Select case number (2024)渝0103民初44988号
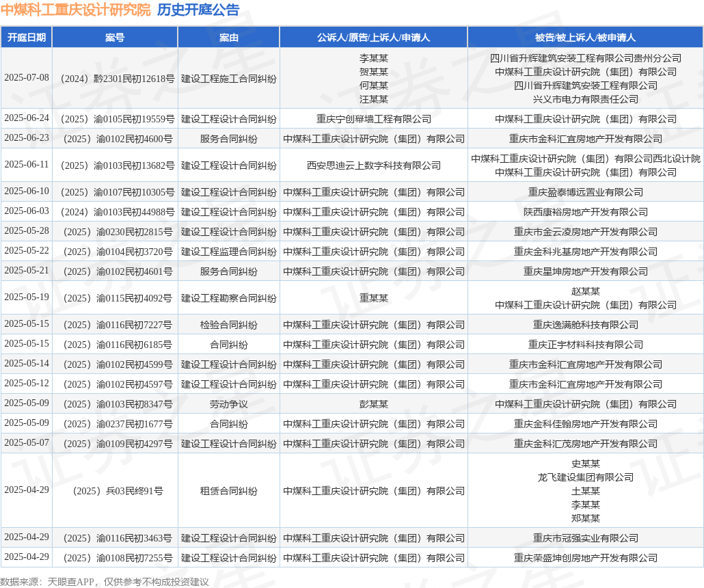This screenshot has height=588, width=704. [118, 211]
